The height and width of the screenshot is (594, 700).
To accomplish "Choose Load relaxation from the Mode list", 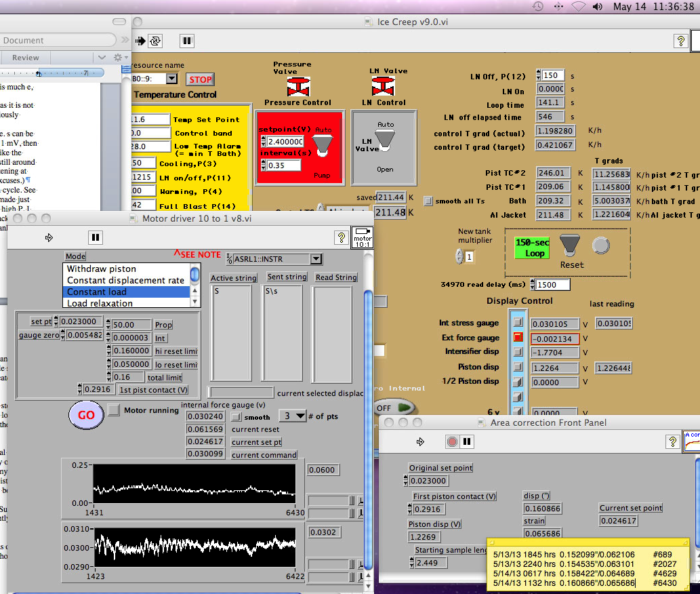I will pos(98,303).
